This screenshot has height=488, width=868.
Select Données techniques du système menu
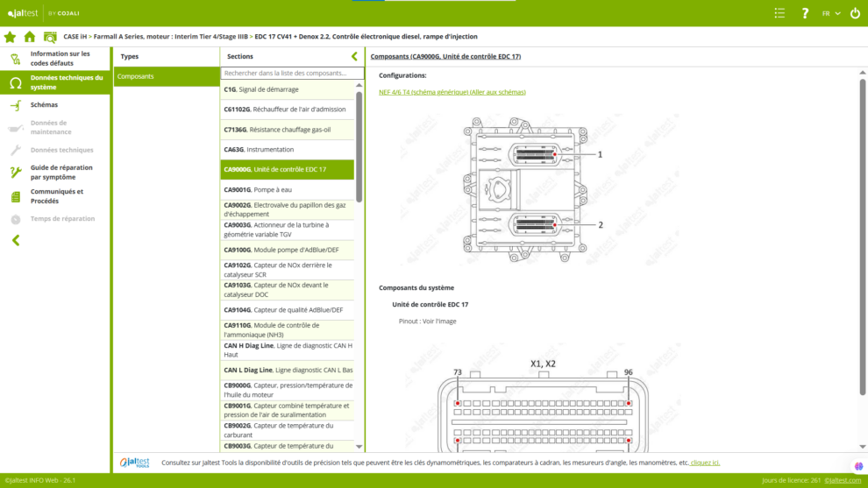55,82
